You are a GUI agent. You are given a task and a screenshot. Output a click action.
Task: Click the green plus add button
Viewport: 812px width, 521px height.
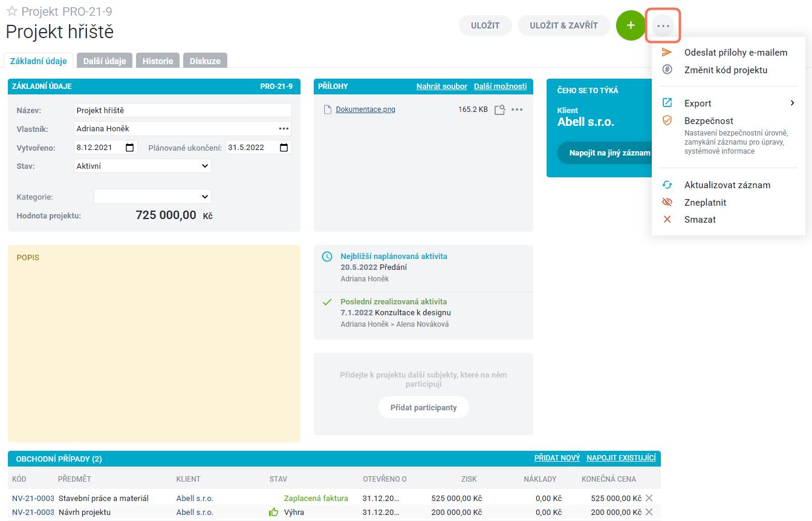point(631,25)
